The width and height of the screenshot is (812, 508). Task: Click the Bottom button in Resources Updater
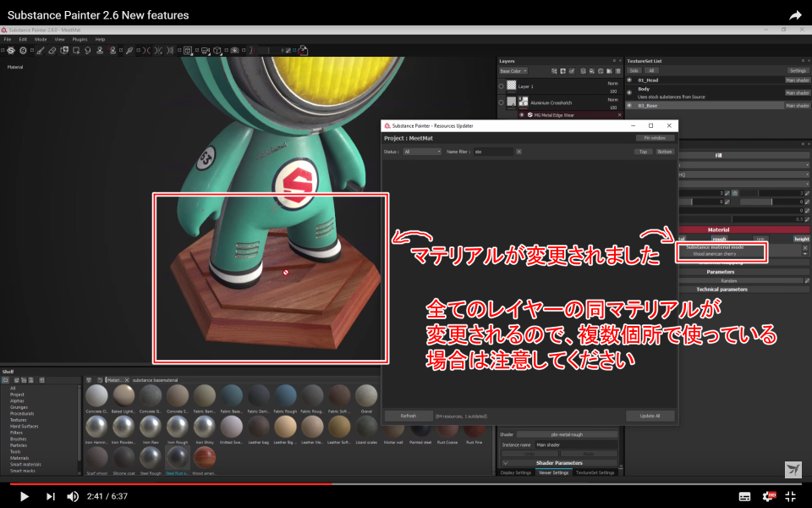[665, 152]
